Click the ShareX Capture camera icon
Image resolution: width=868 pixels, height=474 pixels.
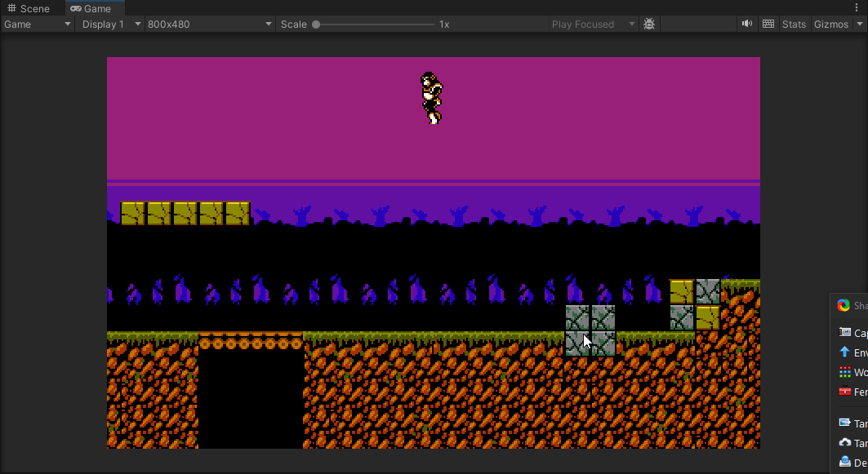pos(844,332)
